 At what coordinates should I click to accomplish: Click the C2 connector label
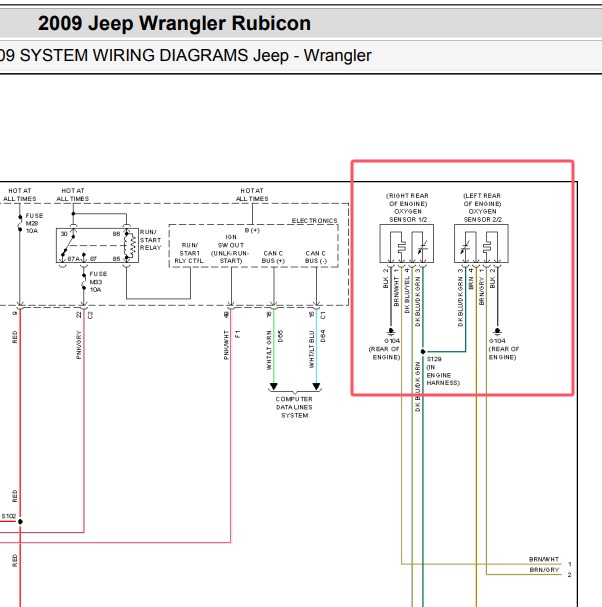(x=90, y=315)
